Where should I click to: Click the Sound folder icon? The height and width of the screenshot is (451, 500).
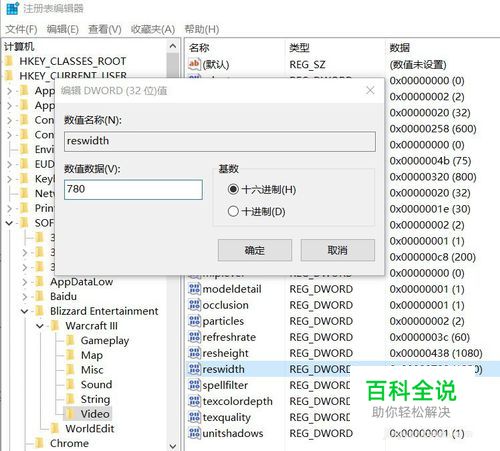tap(70, 384)
